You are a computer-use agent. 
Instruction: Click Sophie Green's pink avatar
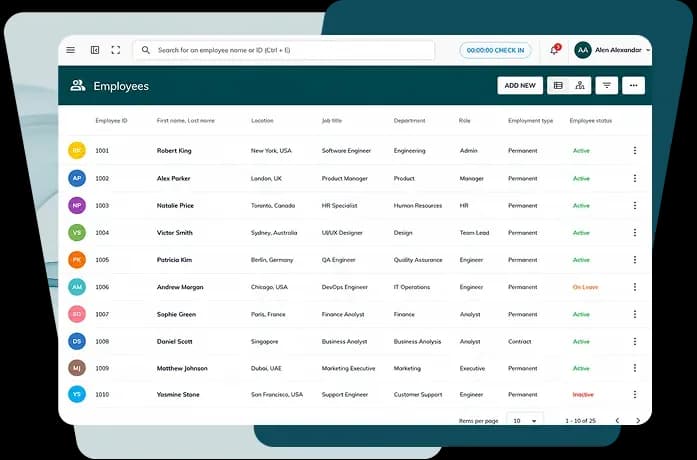(x=77, y=314)
